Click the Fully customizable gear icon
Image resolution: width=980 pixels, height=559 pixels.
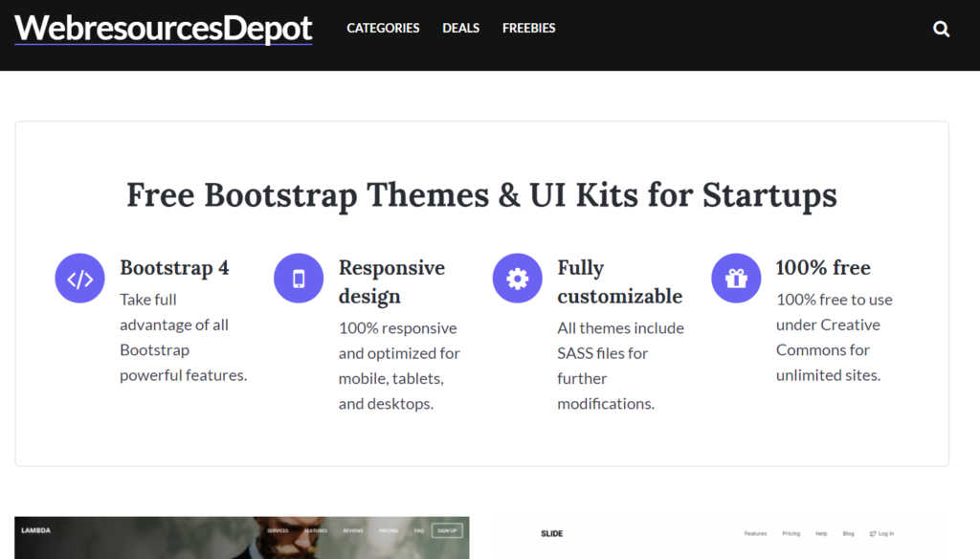click(517, 279)
